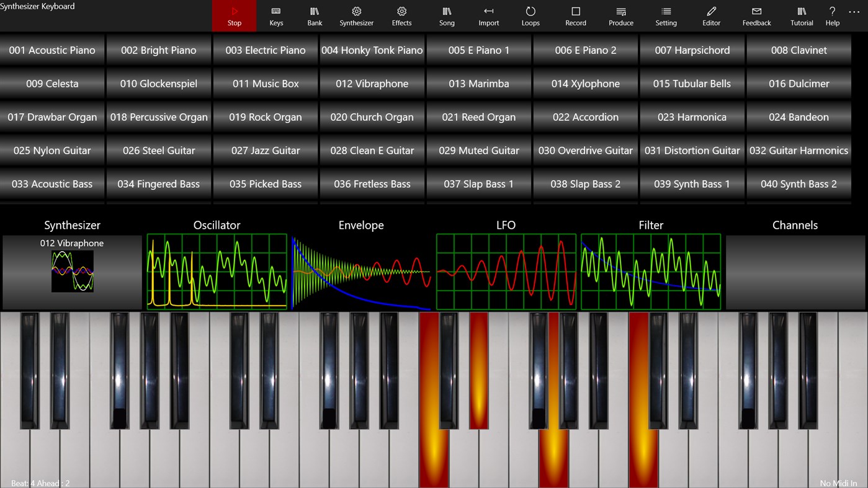This screenshot has height=488, width=868.
Task: Open the Editor pencil icon
Action: point(711,16)
